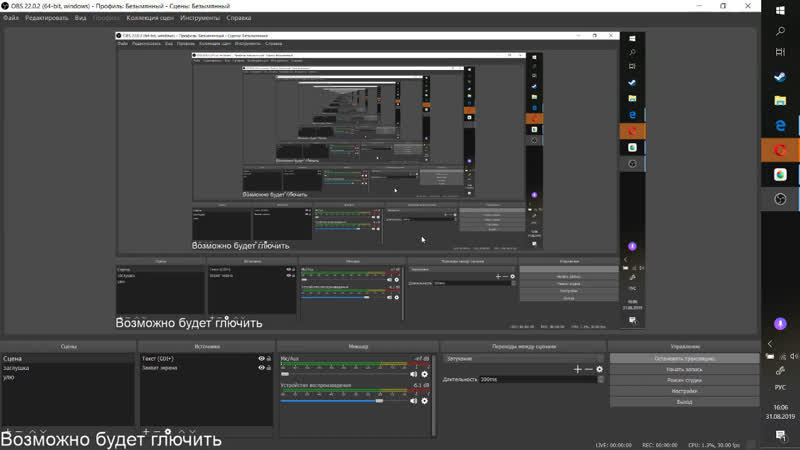Click the transition duration spinner arrows
Viewport: 800px width, 450px height.
coord(601,379)
